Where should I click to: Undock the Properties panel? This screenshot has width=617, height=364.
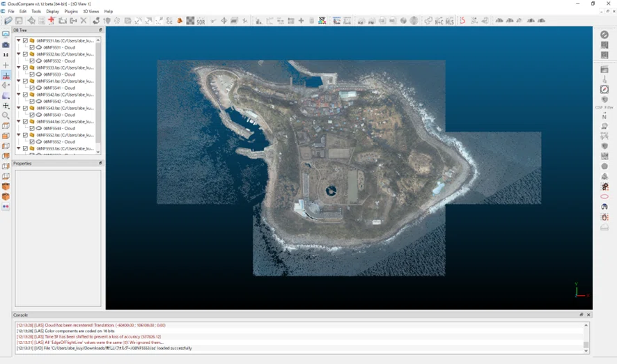(100, 163)
